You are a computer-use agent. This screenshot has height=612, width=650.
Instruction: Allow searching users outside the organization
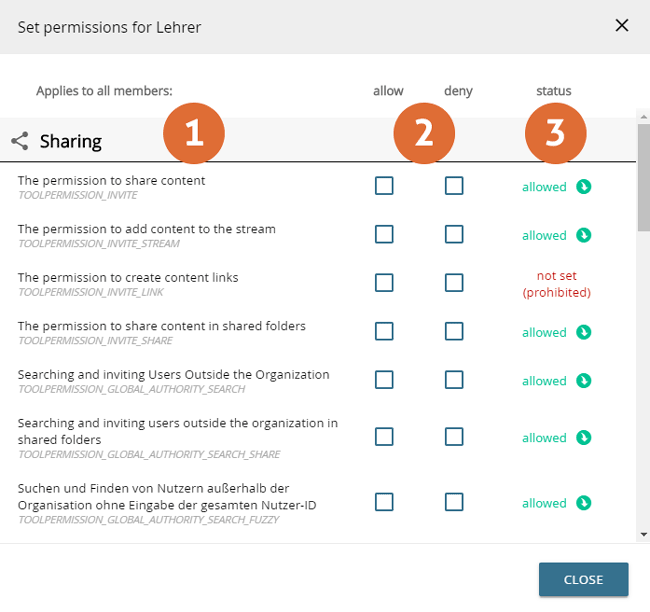384,380
